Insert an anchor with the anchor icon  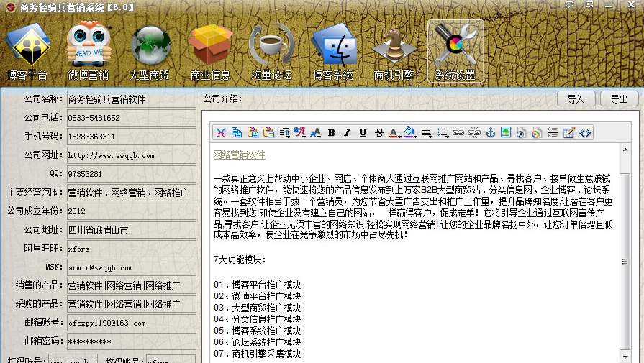[490, 132]
